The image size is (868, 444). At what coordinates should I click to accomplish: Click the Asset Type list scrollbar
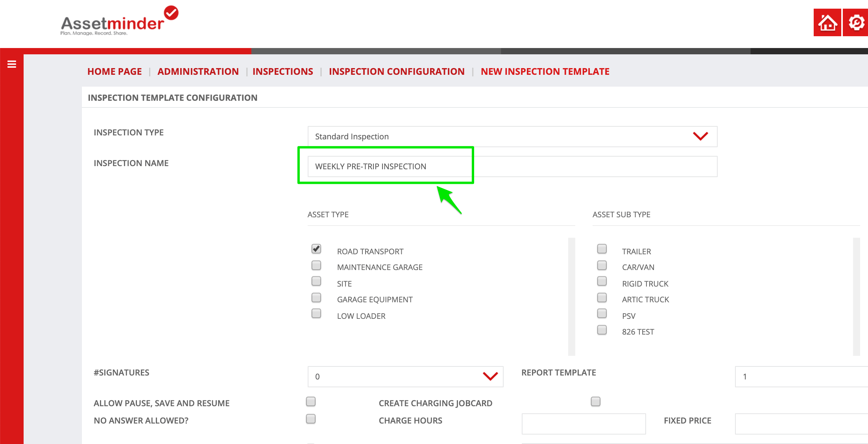572,296
